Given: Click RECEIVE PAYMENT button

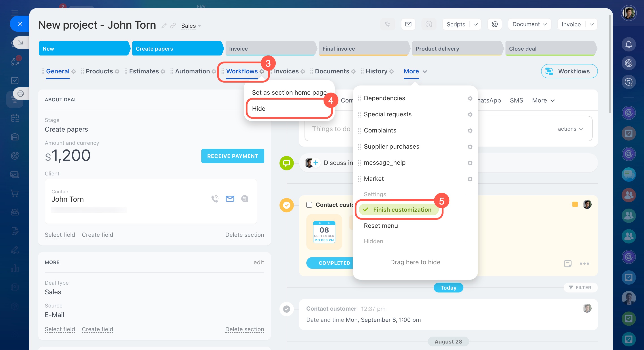Looking at the screenshot, I should coord(232,156).
